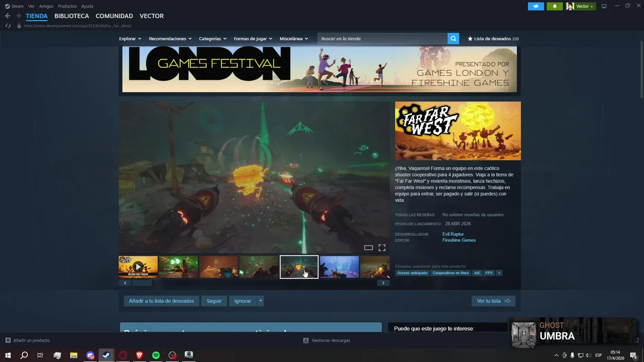This screenshot has height=362, width=644.
Task: Click the Ignorar button
Action: pos(243,301)
